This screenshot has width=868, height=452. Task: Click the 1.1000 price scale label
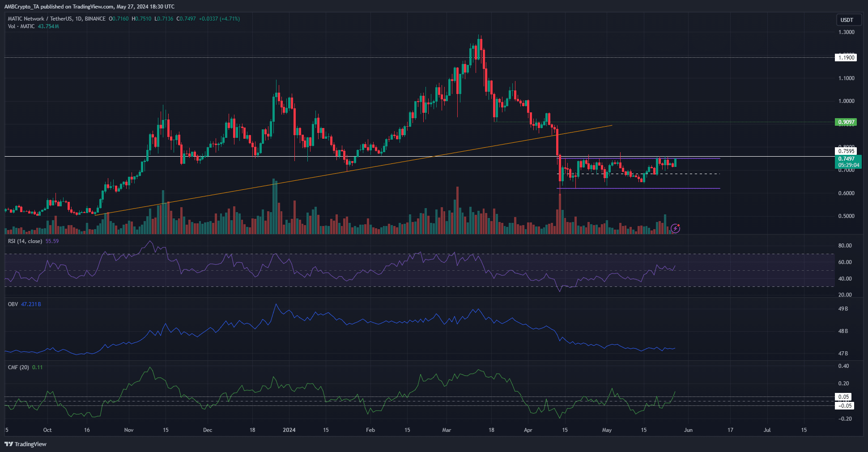(x=846, y=78)
